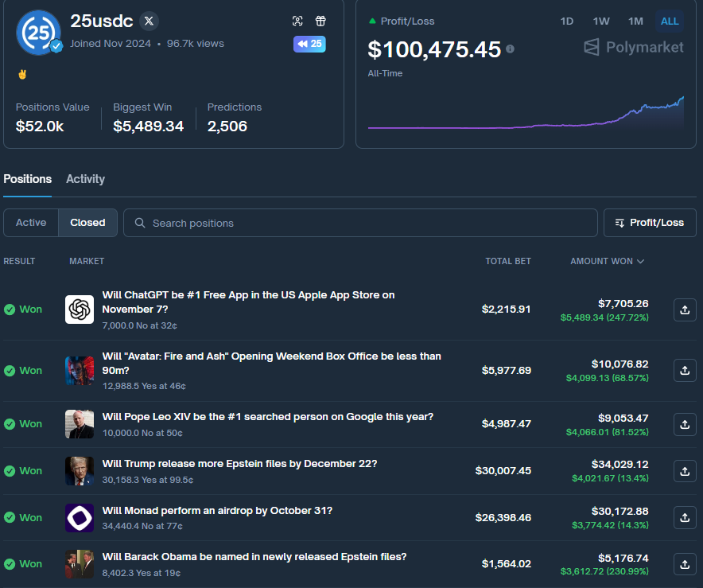Click the 25usdc profile avatar

coord(38,33)
